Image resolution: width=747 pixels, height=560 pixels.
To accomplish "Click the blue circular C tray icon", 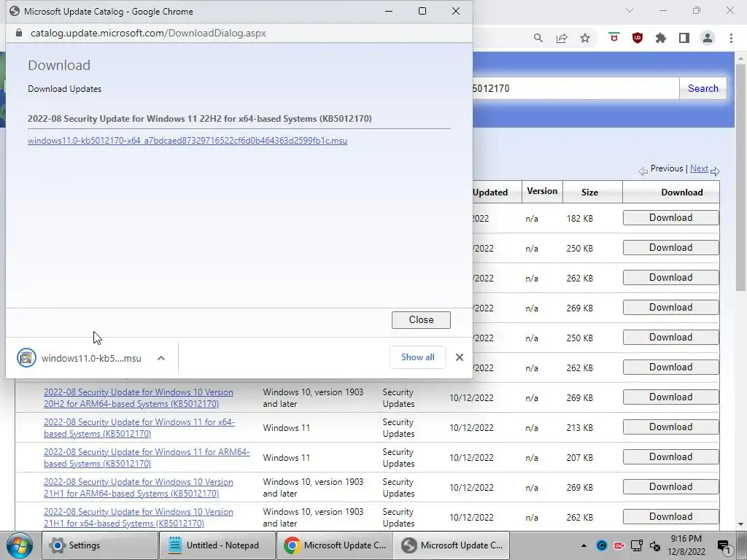I will [602, 545].
